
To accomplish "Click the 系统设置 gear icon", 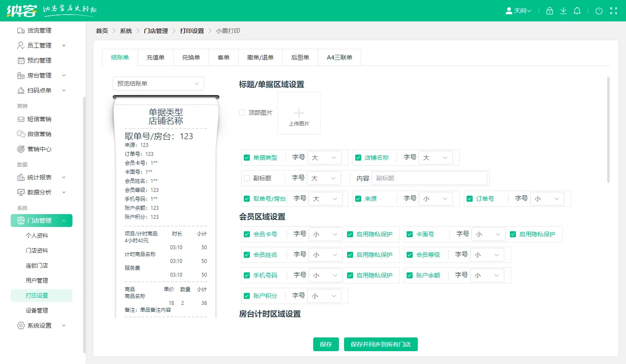I will click(x=21, y=325).
